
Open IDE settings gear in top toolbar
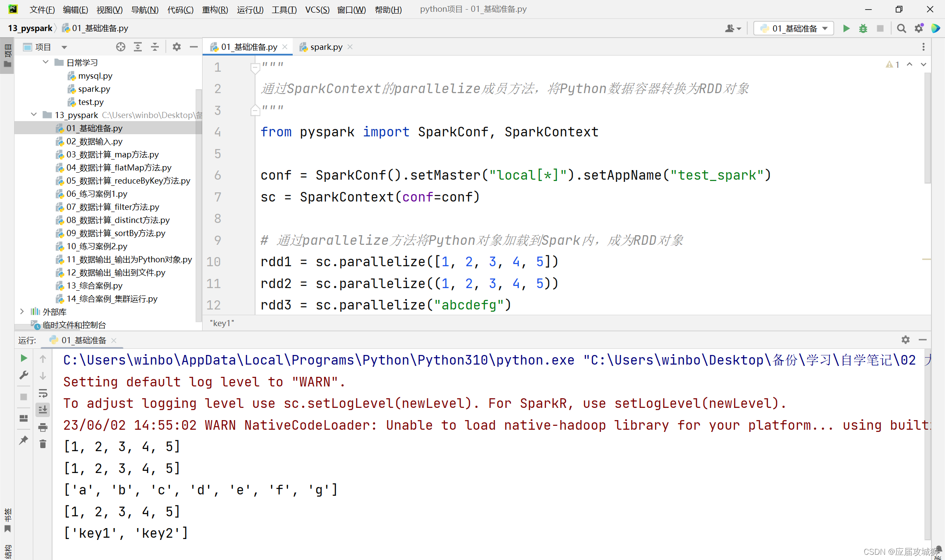(918, 28)
